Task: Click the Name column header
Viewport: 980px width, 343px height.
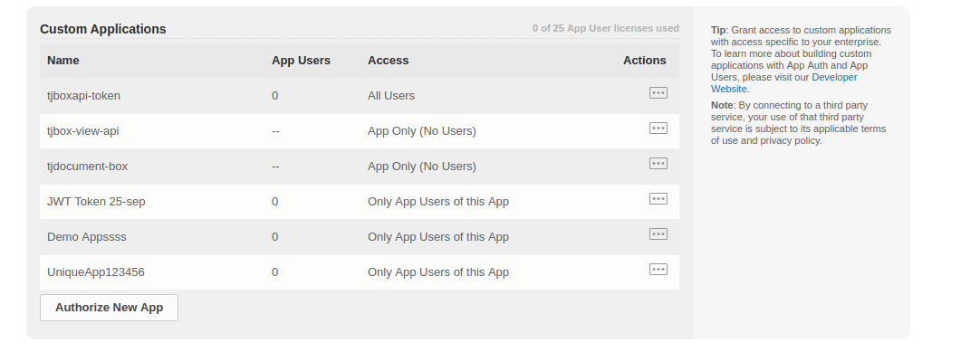Action: 63,61
